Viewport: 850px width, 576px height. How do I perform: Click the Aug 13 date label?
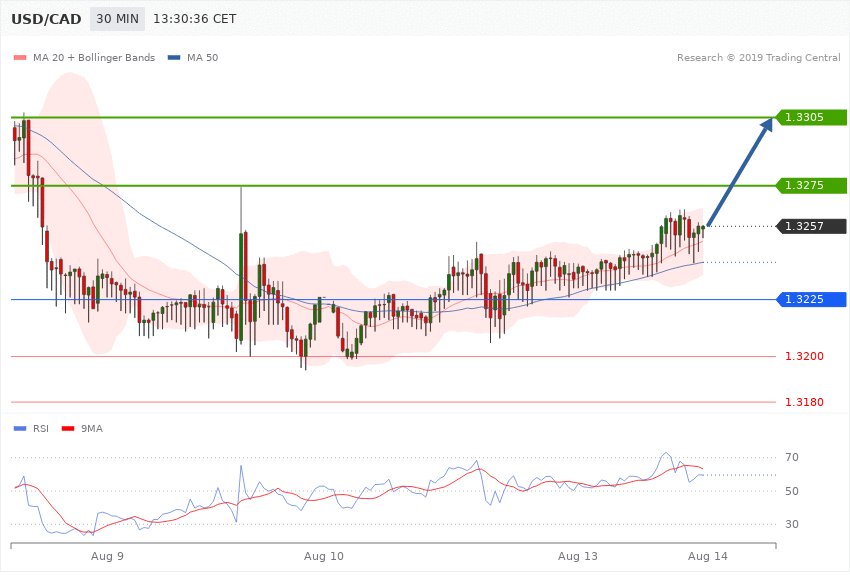click(x=578, y=556)
